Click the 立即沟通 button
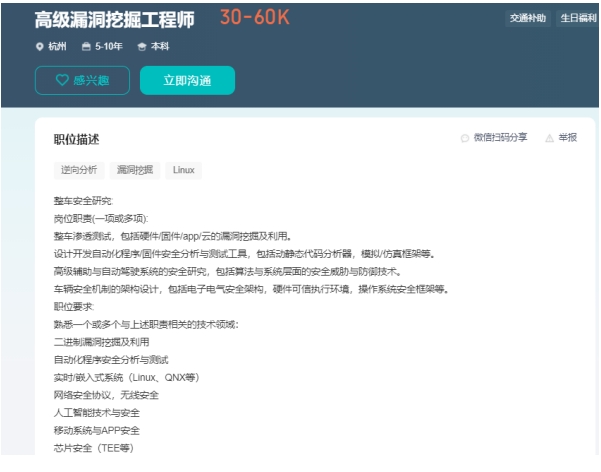 [x=187, y=81]
